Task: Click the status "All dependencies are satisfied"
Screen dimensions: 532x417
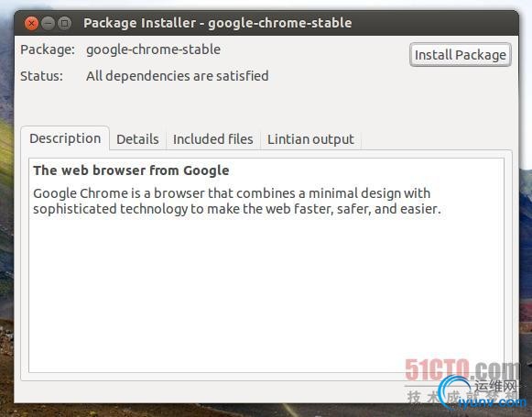Action: (177, 76)
